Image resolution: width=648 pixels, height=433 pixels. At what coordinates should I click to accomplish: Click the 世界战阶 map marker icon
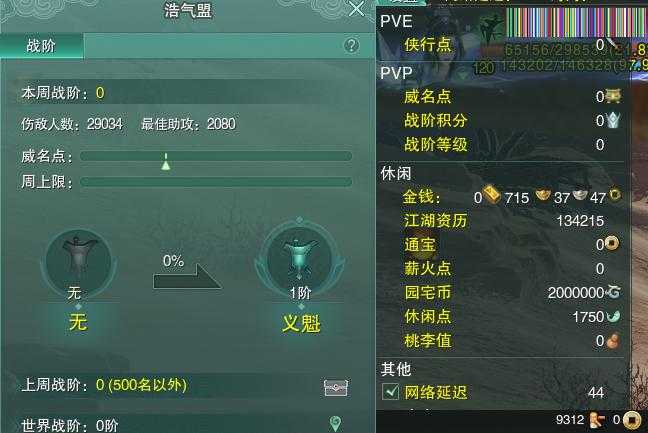click(x=335, y=424)
